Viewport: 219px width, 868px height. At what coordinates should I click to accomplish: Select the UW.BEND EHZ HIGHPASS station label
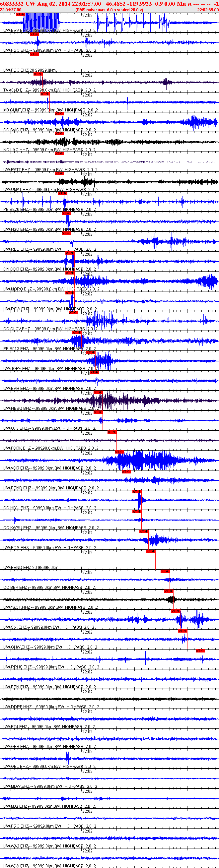tap(51, 488)
